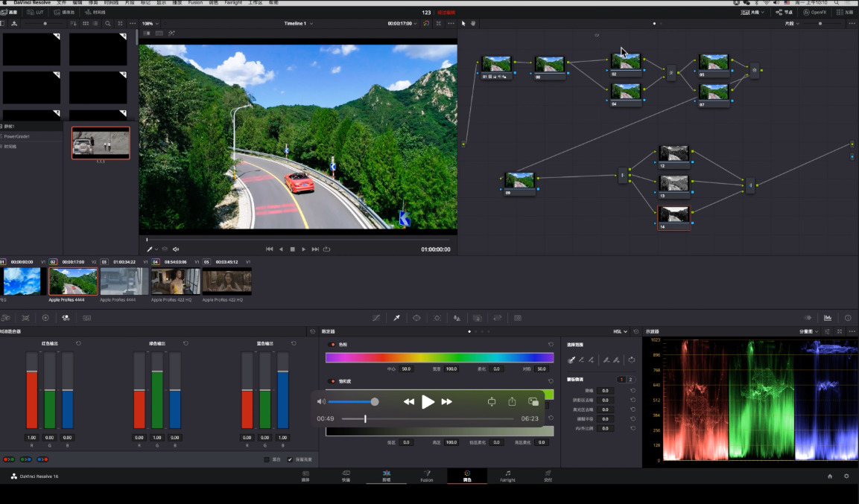The width and height of the screenshot is (859, 504).
Task: Click the invert selection icon in qualifier
Action: tap(631, 360)
